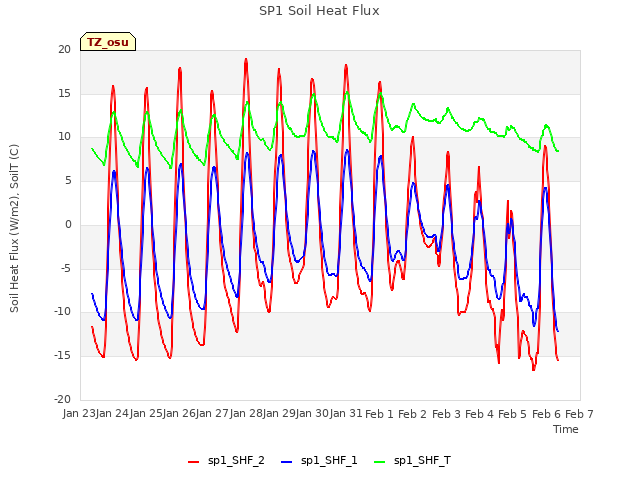Click the Feb 5 tick label

coord(513,414)
